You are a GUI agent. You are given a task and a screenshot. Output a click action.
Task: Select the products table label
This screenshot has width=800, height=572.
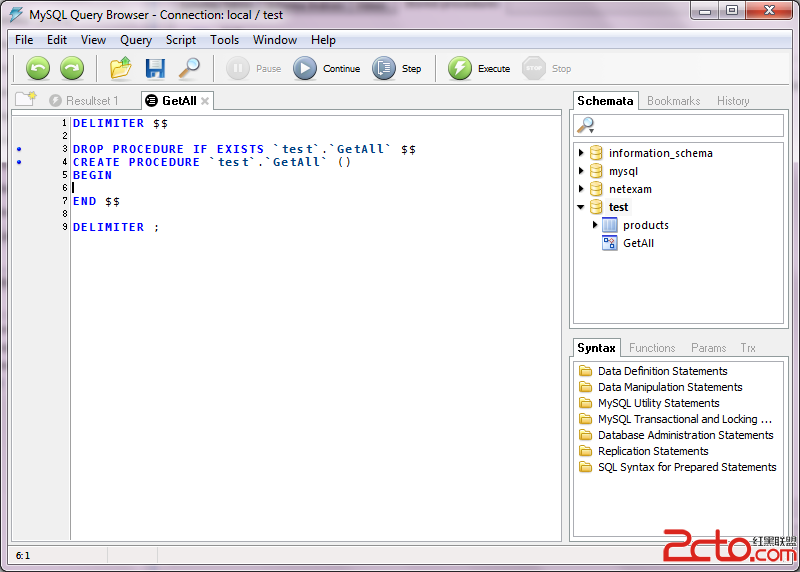pos(646,225)
